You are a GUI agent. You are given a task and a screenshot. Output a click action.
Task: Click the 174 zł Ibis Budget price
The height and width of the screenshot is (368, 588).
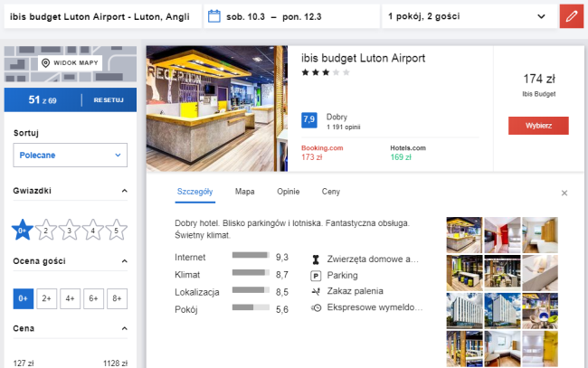point(539,84)
